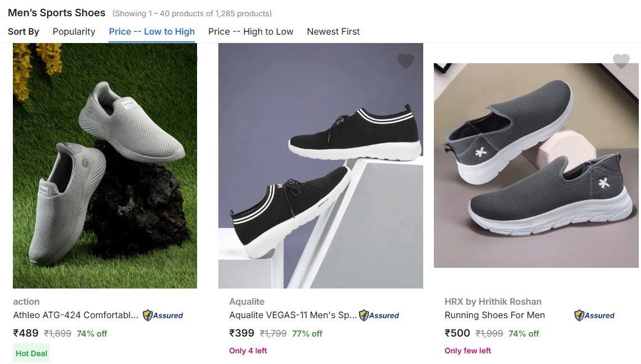Click the grey slip-on shoes product image
The height and width of the screenshot is (364, 641).
click(105, 165)
